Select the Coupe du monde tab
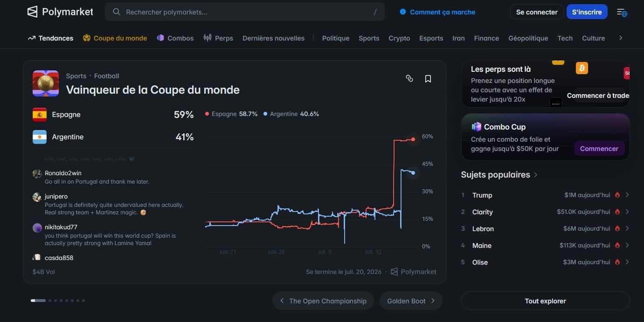Image resolution: width=644 pixels, height=322 pixels. tap(115, 38)
